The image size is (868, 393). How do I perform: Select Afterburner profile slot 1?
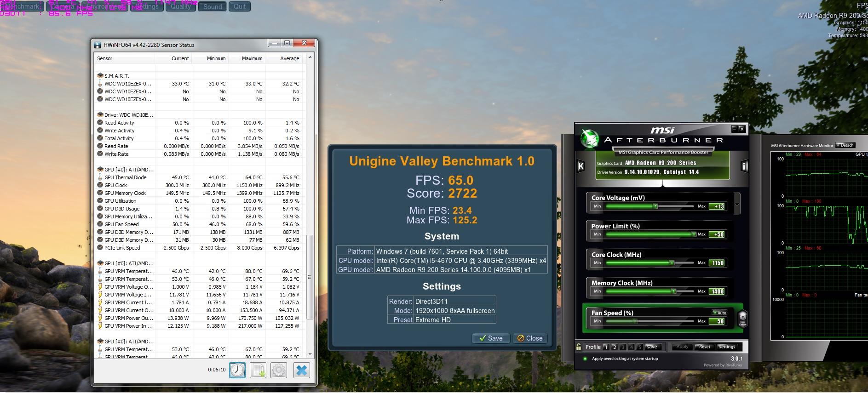[605, 347]
